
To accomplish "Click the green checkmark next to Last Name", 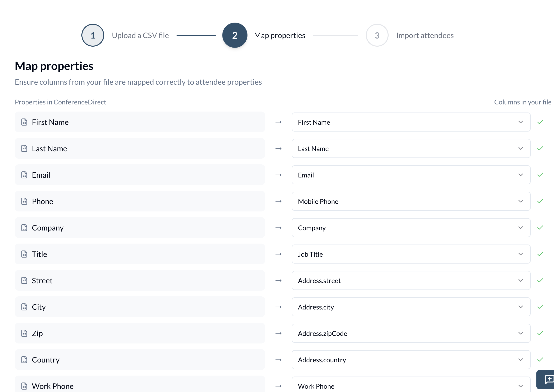I will coord(540,148).
